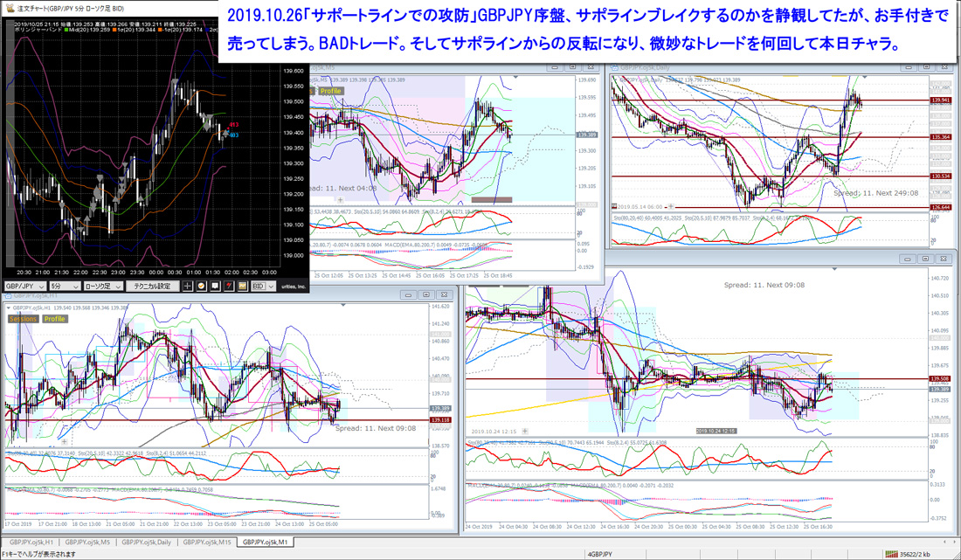
Task: Toggle Sessions button in H1 chart
Action: [24, 319]
